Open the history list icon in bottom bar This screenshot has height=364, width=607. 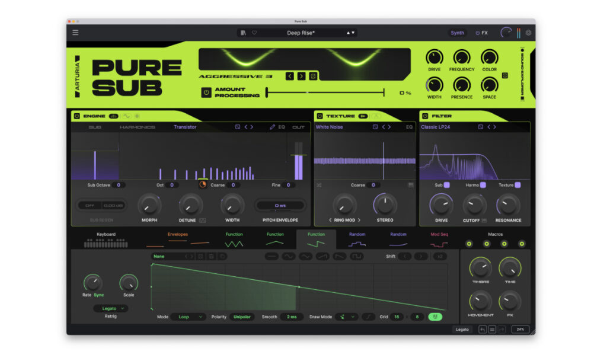tap(492, 330)
